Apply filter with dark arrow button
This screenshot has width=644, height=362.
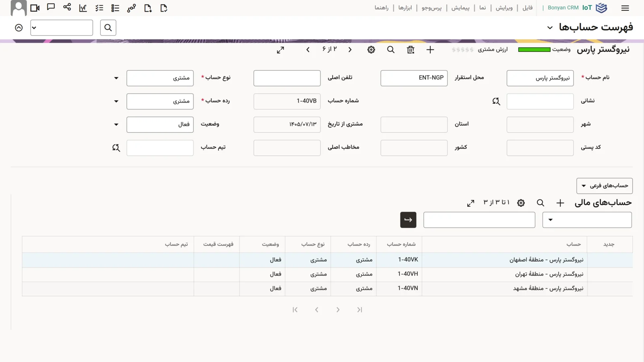pyautogui.click(x=408, y=220)
